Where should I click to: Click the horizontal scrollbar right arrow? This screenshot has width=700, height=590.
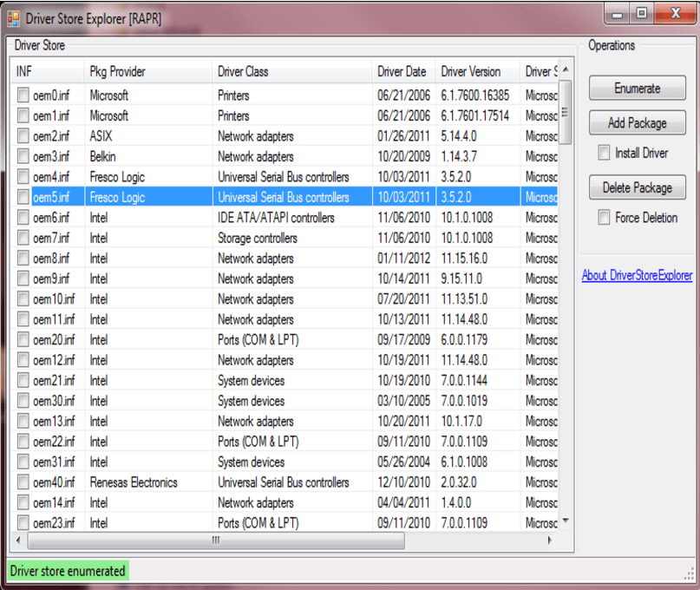tap(550, 541)
